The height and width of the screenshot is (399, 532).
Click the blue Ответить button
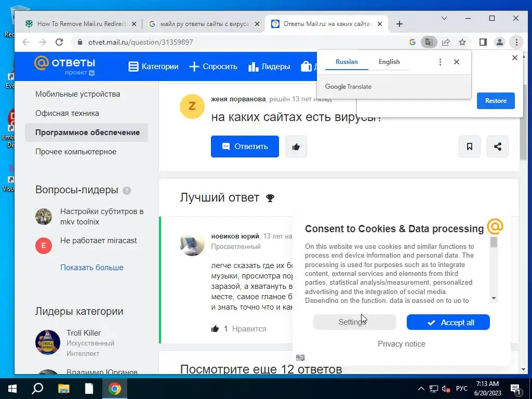(x=245, y=147)
